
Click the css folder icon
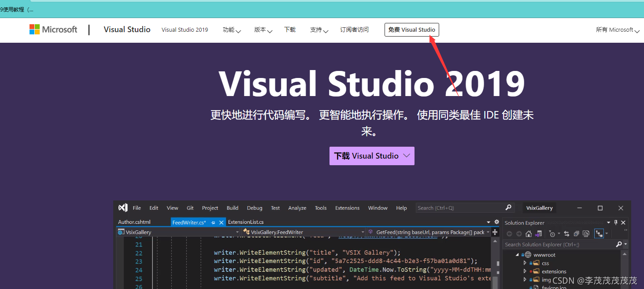pyautogui.click(x=536, y=263)
